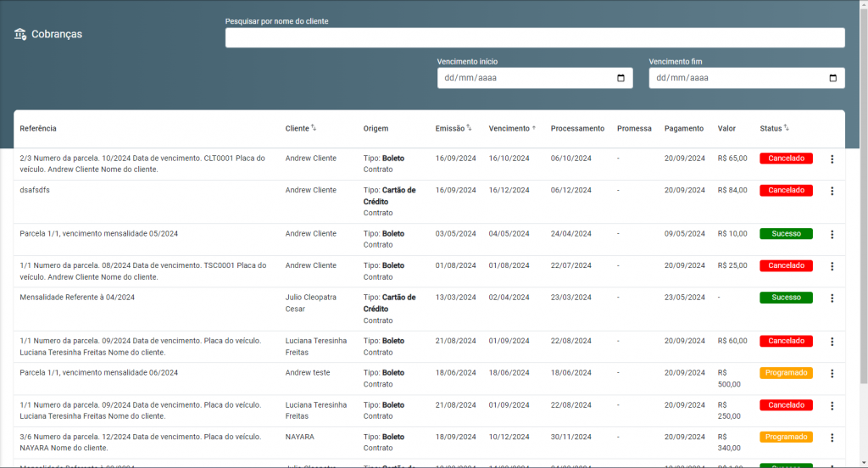The image size is (868, 468).
Task: Click the value 'R$ 65,00'
Action: pos(732,159)
